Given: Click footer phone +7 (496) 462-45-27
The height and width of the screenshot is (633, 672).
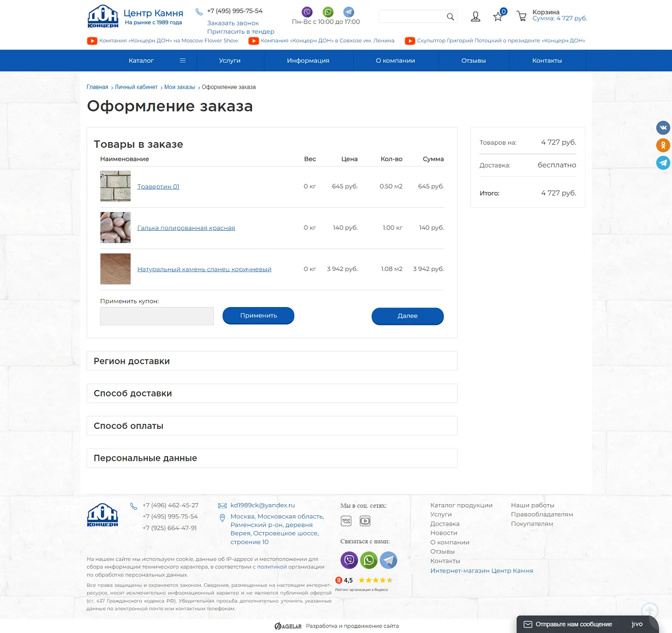Looking at the screenshot, I should (171, 505).
